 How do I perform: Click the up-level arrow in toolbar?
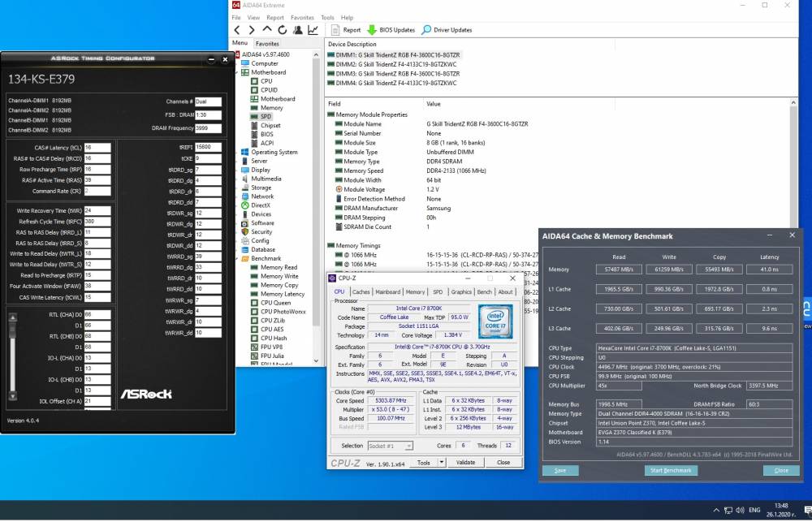click(x=266, y=29)
